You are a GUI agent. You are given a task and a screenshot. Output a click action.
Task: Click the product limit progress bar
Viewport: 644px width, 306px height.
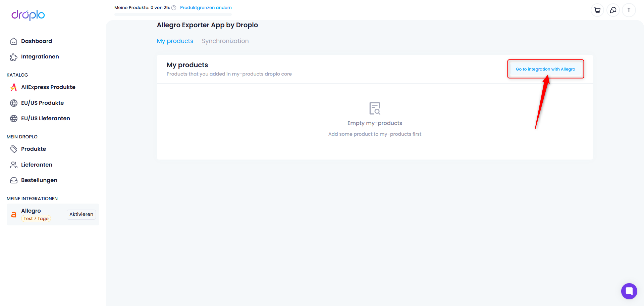(173, 14)
